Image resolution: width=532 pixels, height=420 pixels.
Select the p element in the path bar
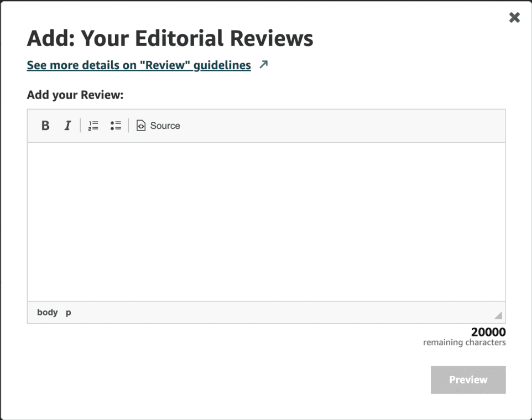click(x=69, y=312)
